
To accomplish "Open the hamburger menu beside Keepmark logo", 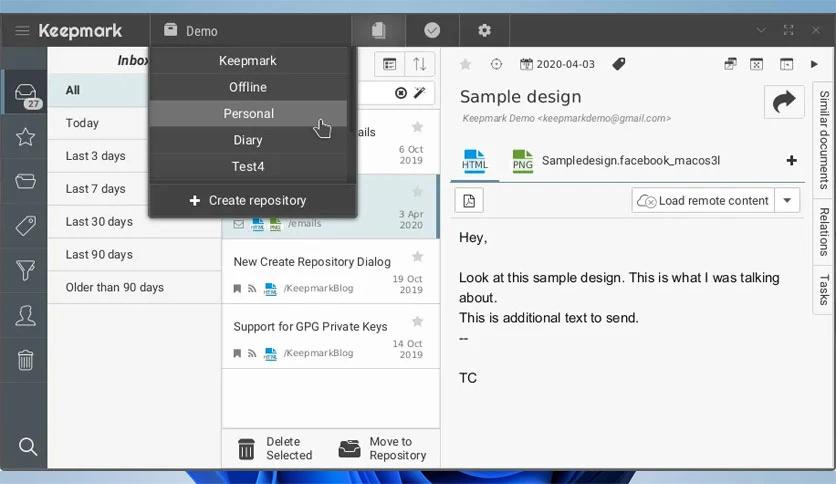I will 22,31.
